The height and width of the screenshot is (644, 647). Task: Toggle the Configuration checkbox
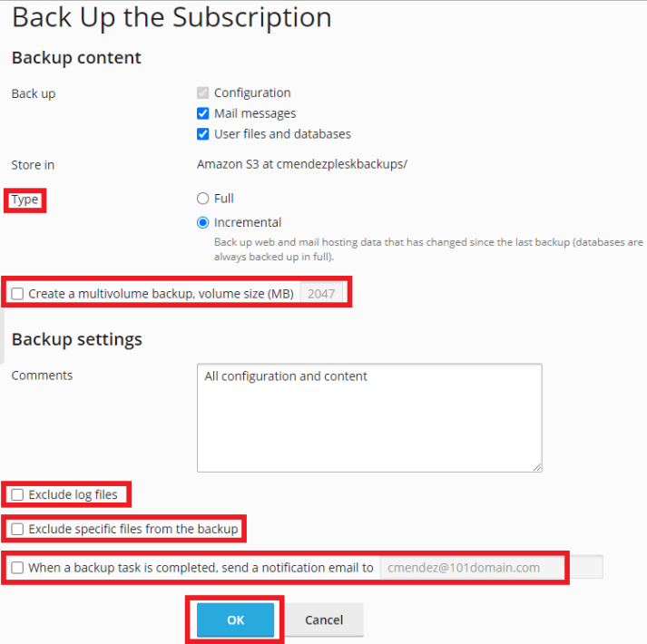(x=203, y=93)
